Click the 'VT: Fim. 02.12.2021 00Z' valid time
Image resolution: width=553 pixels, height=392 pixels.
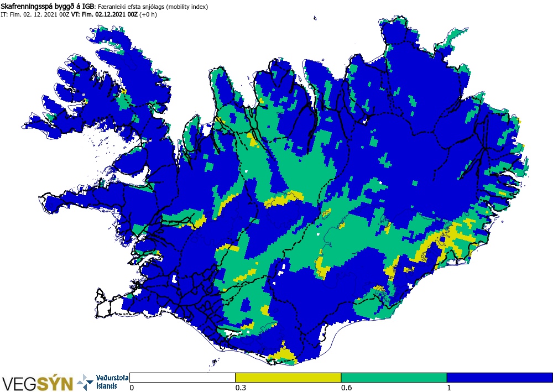pos(105,15)
